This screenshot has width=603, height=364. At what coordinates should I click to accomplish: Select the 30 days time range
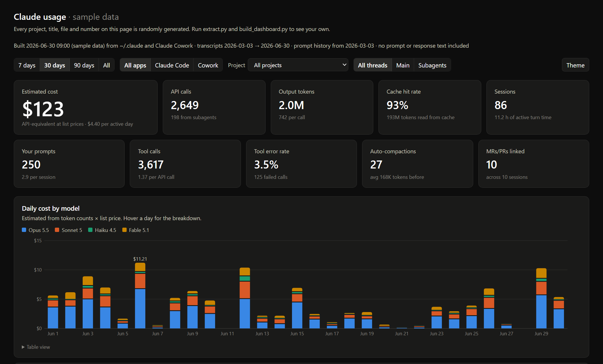point(55,65)
